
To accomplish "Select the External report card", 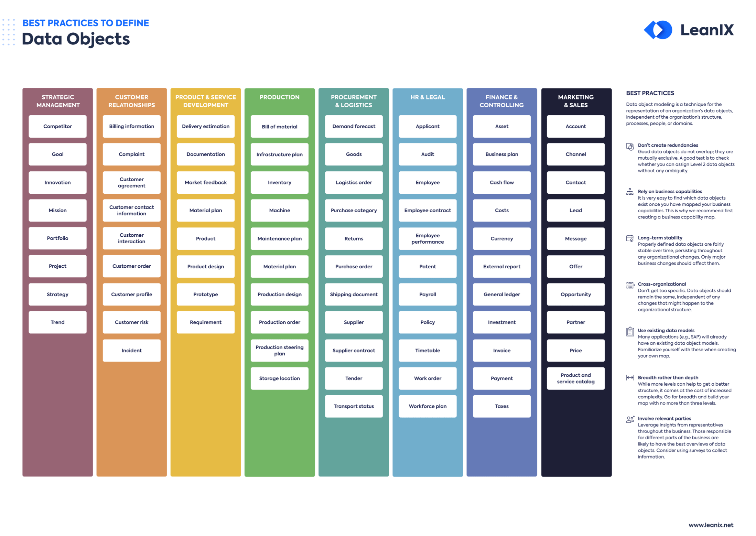I will 501,266.
